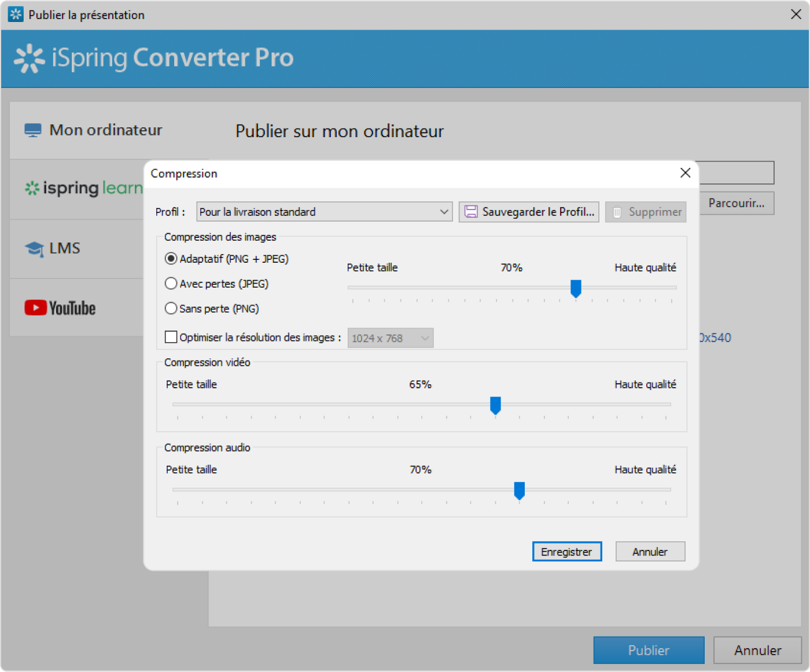Click the 'Compression vidéo' group label
This screenshot has height=672, width=810.
[x=207, y=362]
